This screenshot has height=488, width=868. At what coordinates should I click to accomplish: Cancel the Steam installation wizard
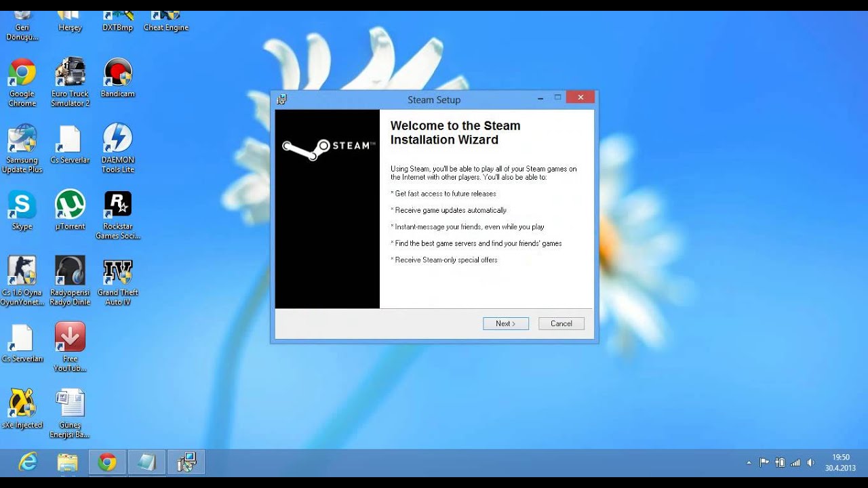pos(561,323)
